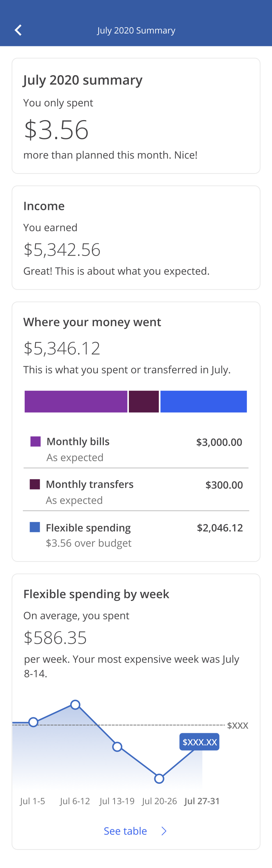Click the chevron next to See table
Viewport: 272px width, 868px height.
point(164,831)
